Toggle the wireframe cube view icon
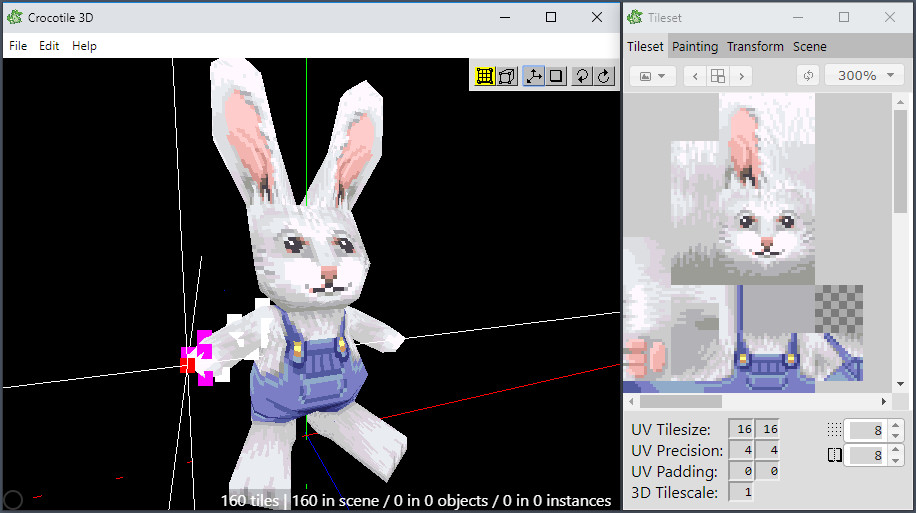Viewport: 916px width, 513px height. click(508, 76)
